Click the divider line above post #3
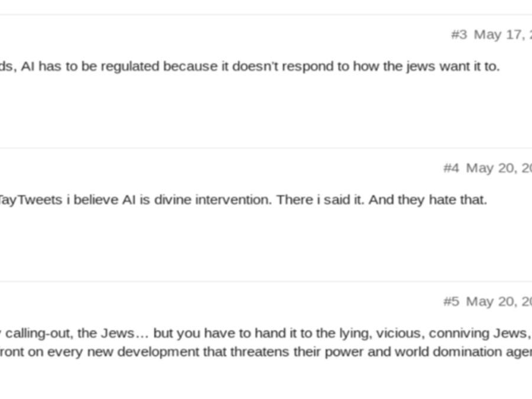Viewport: 532px width, 399px height. 266,15
